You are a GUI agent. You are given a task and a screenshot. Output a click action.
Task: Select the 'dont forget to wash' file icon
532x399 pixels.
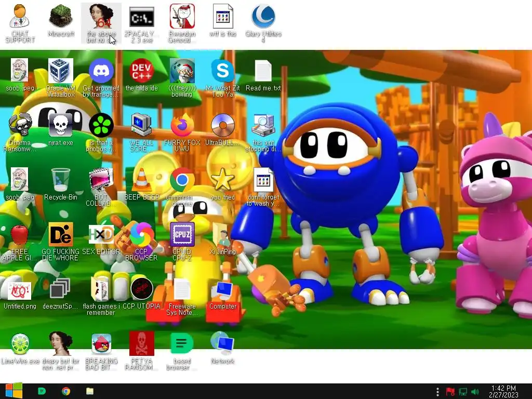coord(263,180)
